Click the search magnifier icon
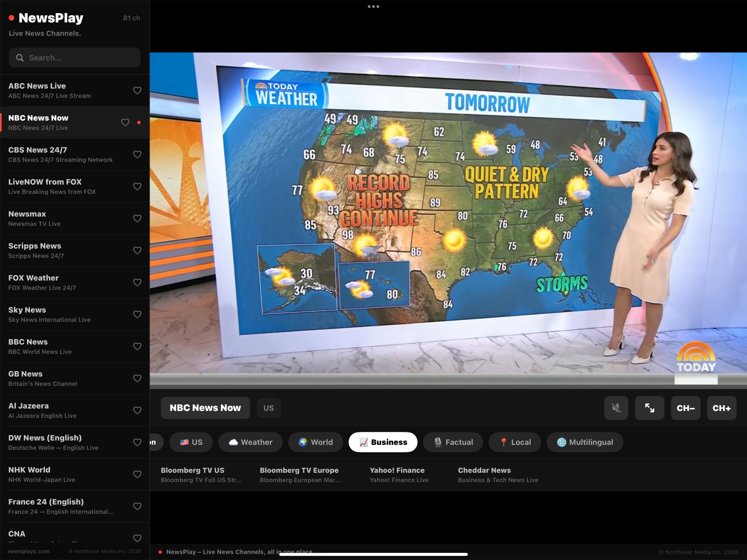747x560 pixels. pos(20,57)
